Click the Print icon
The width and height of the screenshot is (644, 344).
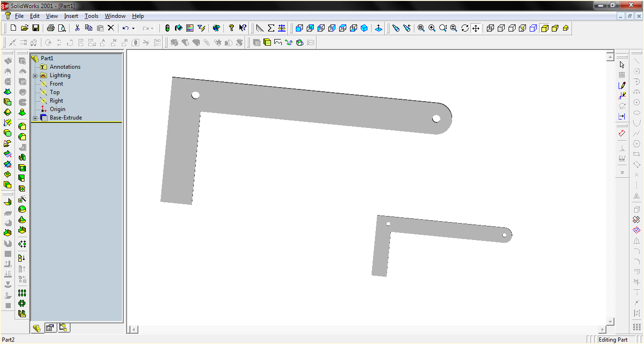51,28
